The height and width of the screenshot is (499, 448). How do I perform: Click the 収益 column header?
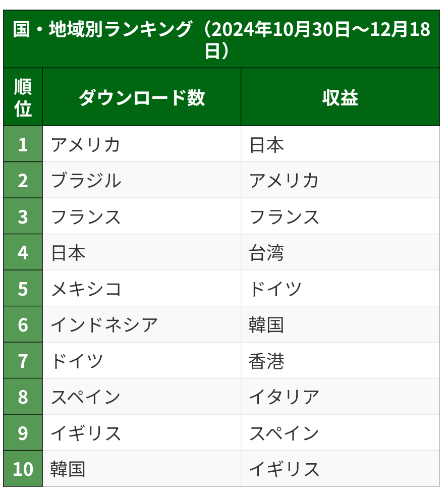click(x=340, y=97)
